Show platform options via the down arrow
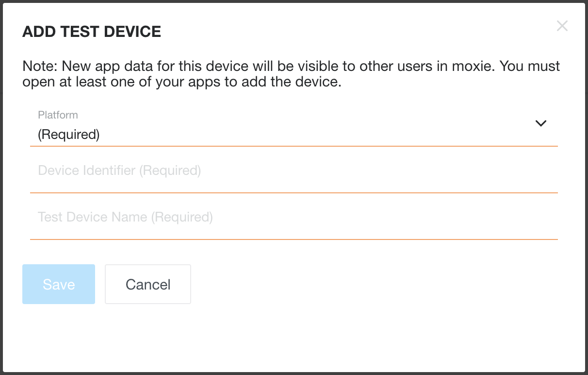The height and width of the screenshot is (375, 588). coord(540,123)
